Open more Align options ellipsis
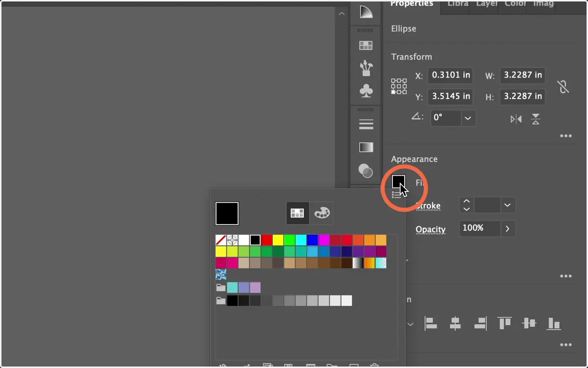This screenshot has height=368, width=588. coord(566,345)
